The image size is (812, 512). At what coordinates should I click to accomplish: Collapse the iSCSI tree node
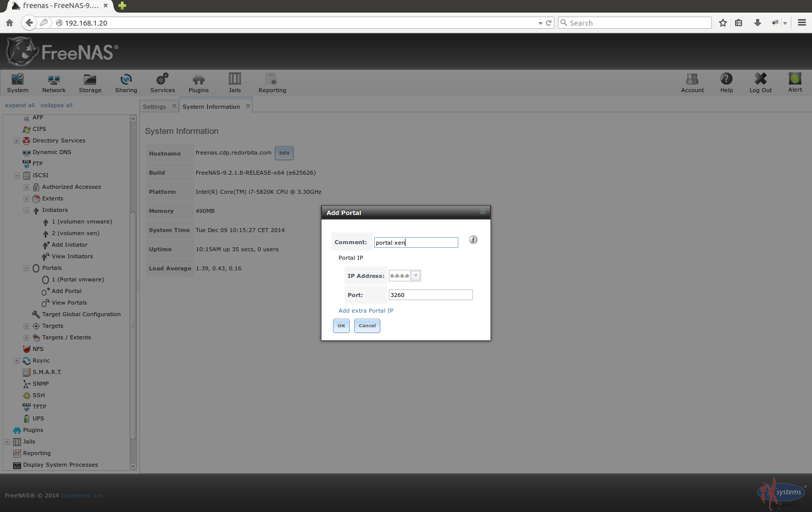(x=17, y=176)
